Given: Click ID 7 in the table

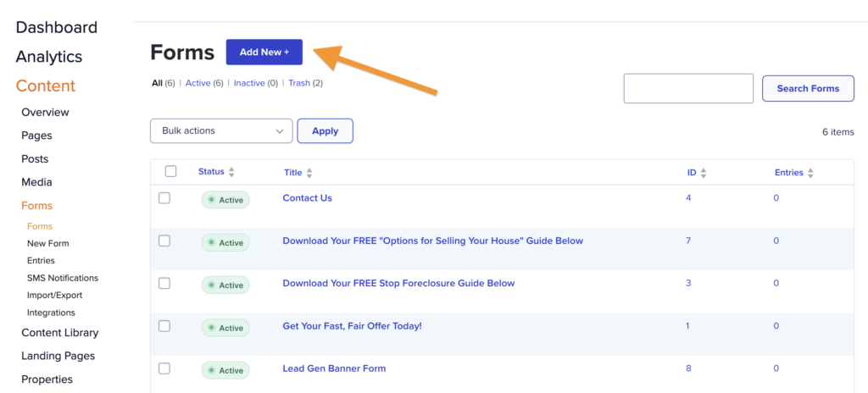Looking at the screenshot, I should pyautogui.click(x=688, y=241).
